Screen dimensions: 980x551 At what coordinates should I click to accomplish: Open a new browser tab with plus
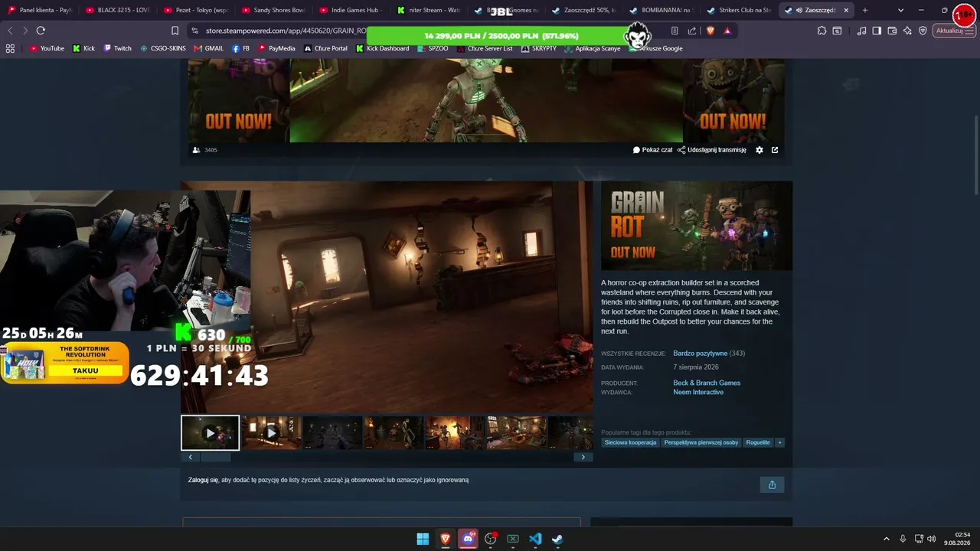(865, 11)
